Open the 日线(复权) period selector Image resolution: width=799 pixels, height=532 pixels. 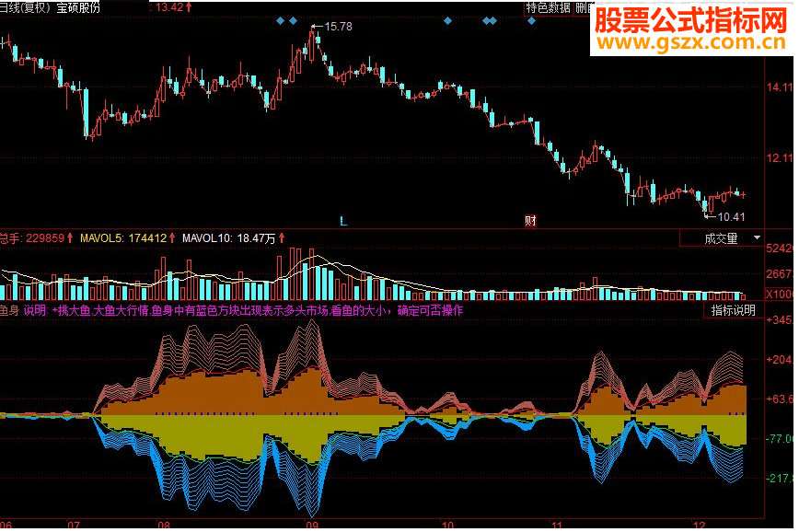click(26, 7)
